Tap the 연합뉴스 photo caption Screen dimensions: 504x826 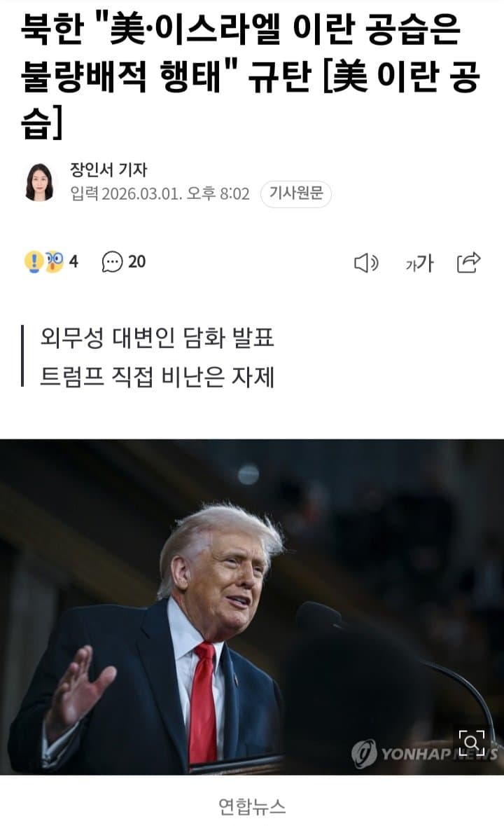pos(252,806)
